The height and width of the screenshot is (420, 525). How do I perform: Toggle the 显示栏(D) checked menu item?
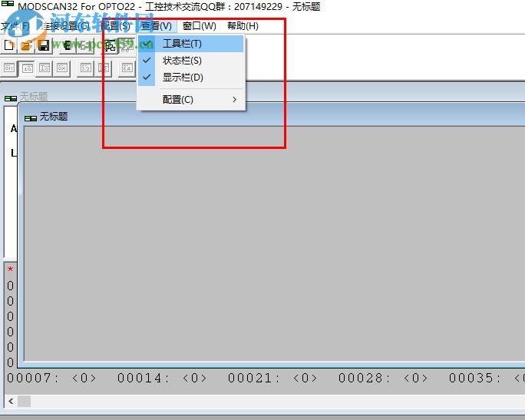[x=191, y=78]
